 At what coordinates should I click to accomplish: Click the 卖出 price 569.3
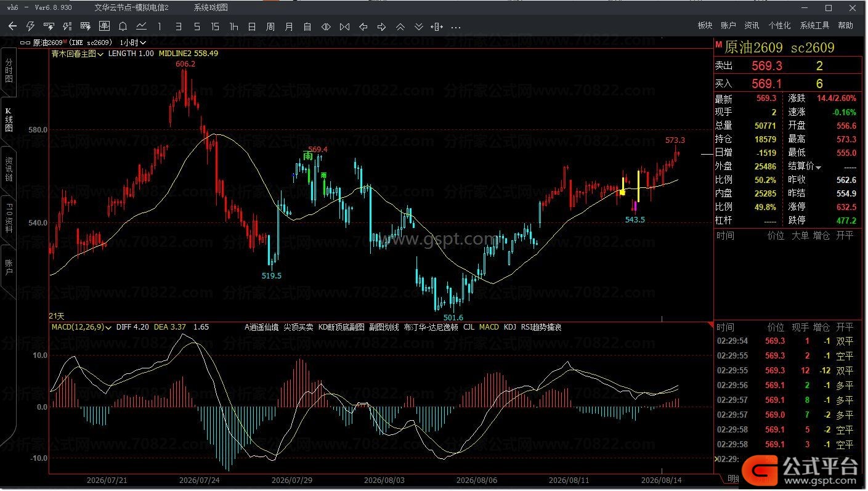(x=767, y=66)
